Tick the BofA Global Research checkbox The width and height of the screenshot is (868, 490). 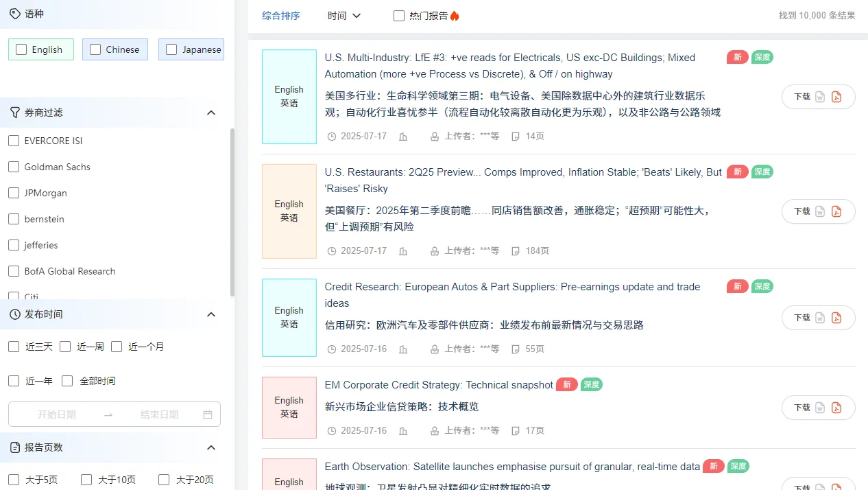point(14,271)
